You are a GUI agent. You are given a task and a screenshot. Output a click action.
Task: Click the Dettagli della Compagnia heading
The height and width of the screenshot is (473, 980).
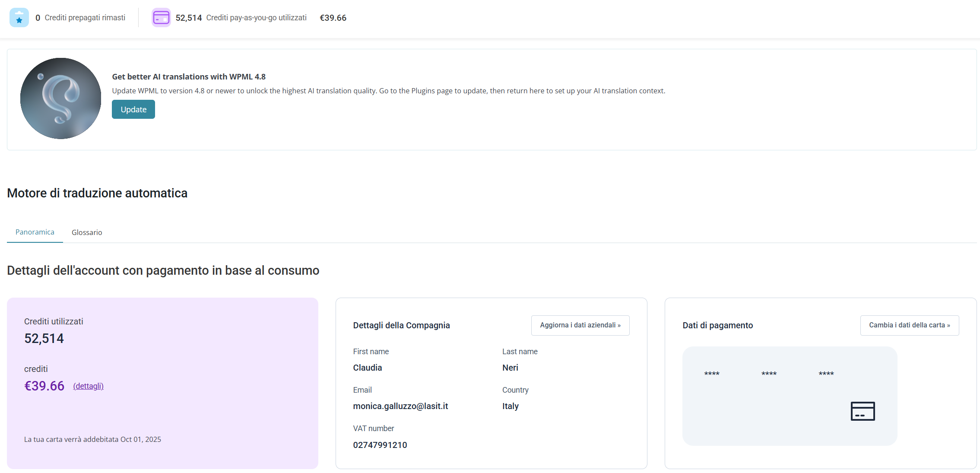click(401, 325)
